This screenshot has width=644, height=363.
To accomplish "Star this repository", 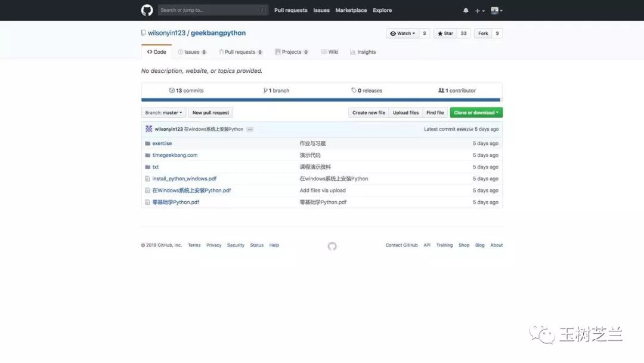I will 445,33.
